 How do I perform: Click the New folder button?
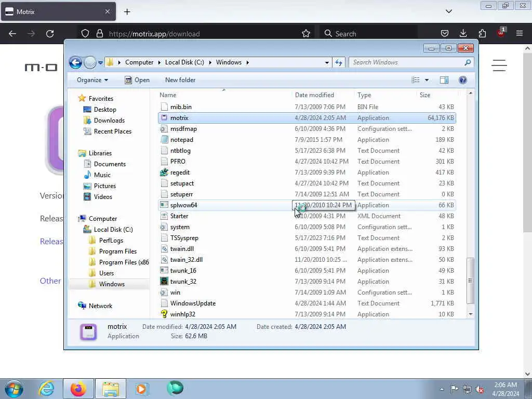pos(180,80)
